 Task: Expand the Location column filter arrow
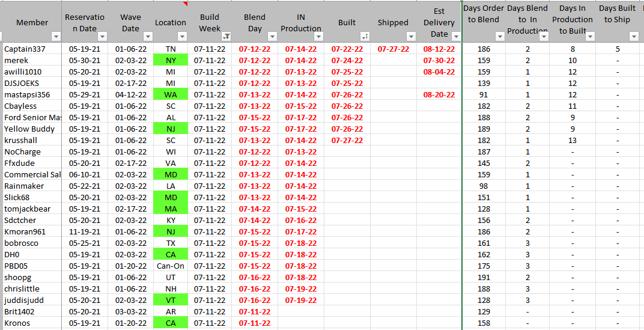182,37
